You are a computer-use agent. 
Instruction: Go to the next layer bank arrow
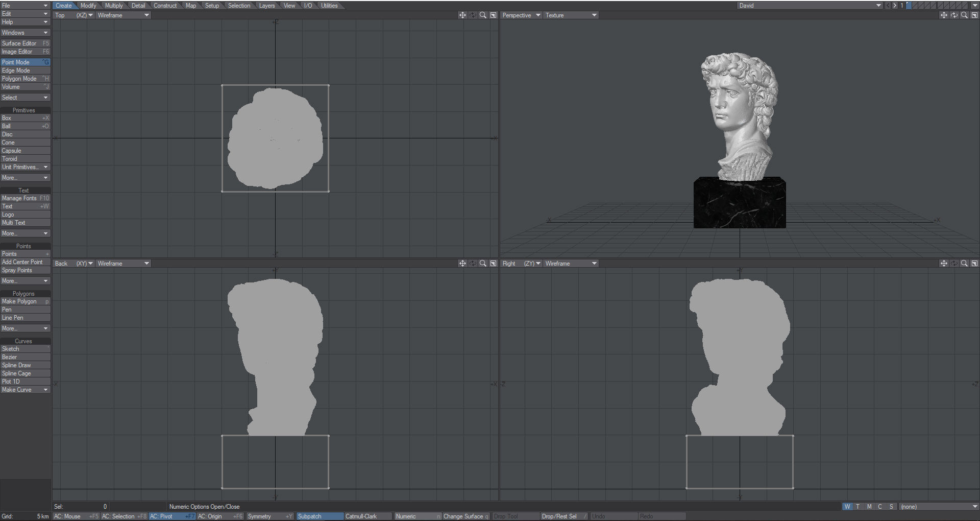point(894,6)
